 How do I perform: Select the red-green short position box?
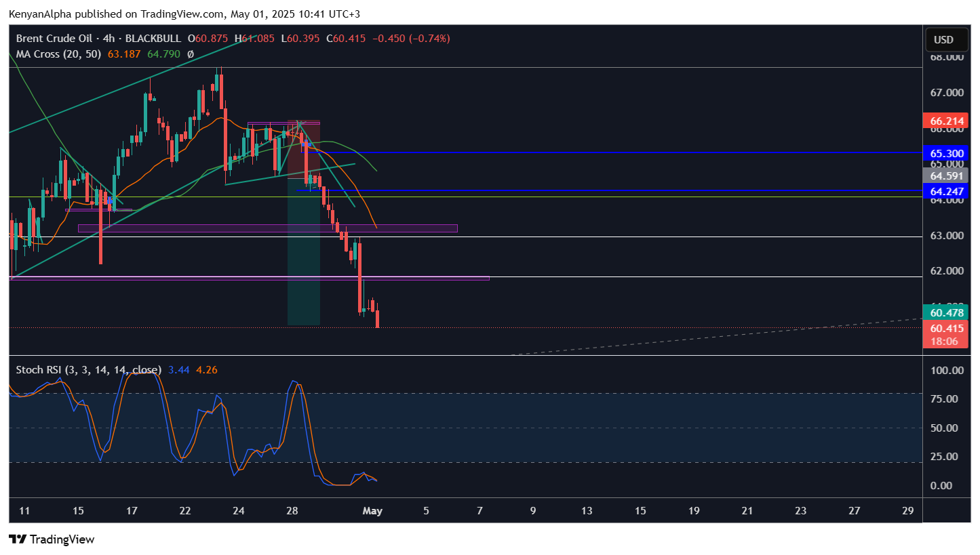click(304, 224)
